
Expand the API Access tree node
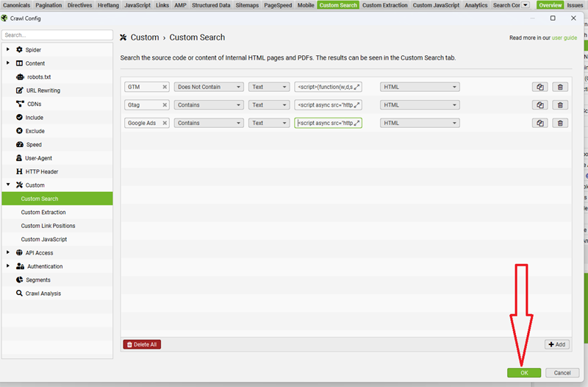click(x=8, y=252)
